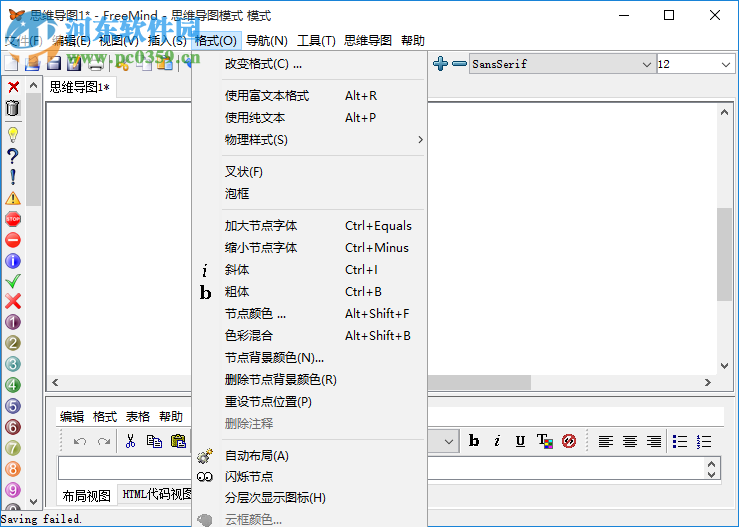Select the green check mark icon
739x527 pixels.
click(x=13, y=281)
